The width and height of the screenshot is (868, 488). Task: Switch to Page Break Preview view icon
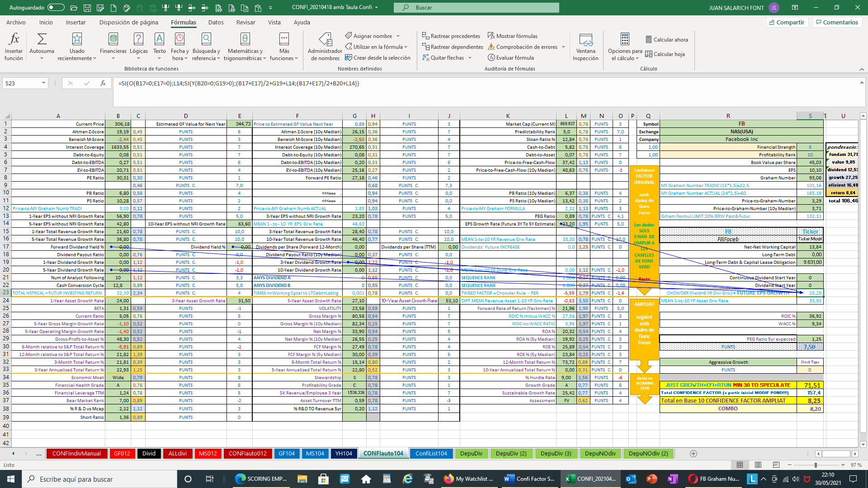pos(776,465)
